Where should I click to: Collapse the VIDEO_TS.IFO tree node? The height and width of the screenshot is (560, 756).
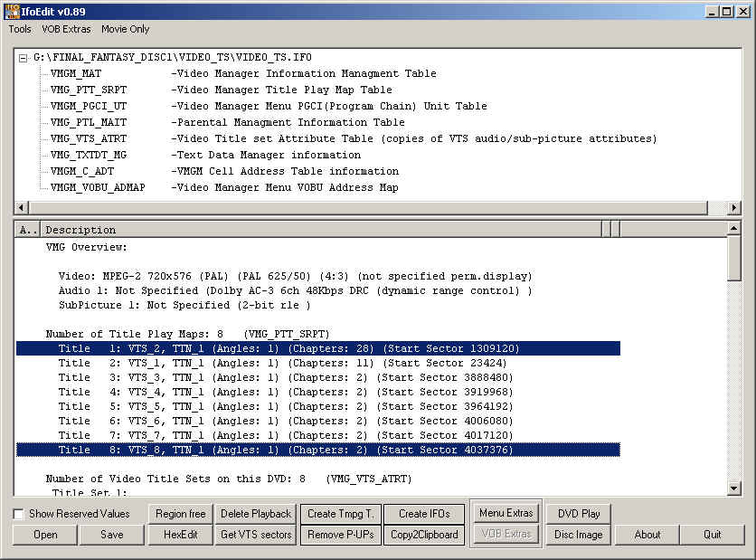click(23, 59)
